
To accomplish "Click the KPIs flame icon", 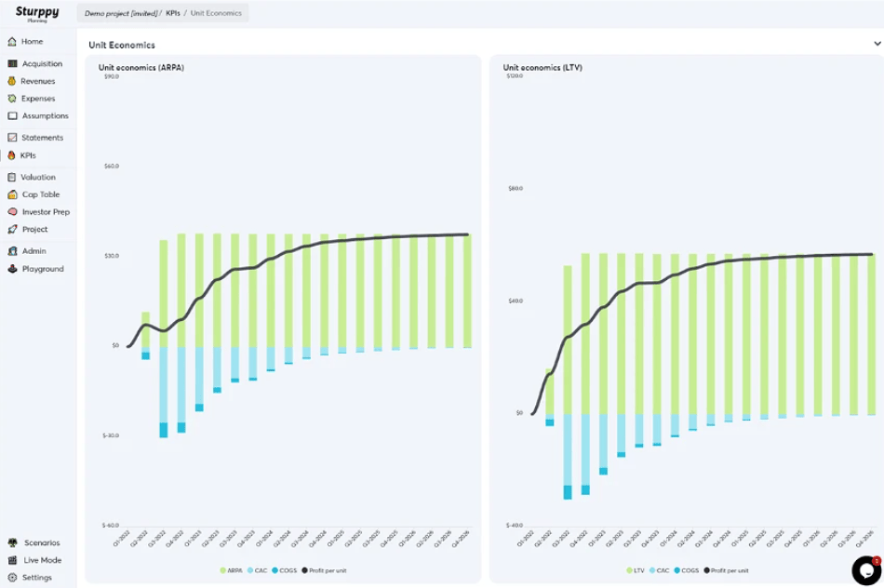I will tap(12, 155).
